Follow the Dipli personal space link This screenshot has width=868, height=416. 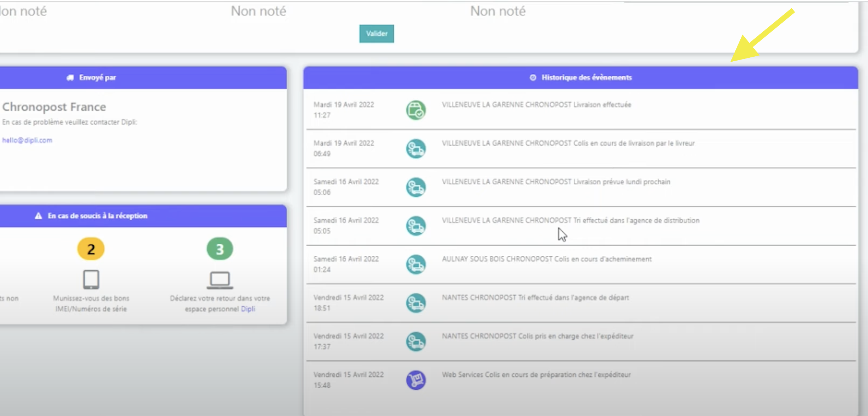tap(248, 309)
